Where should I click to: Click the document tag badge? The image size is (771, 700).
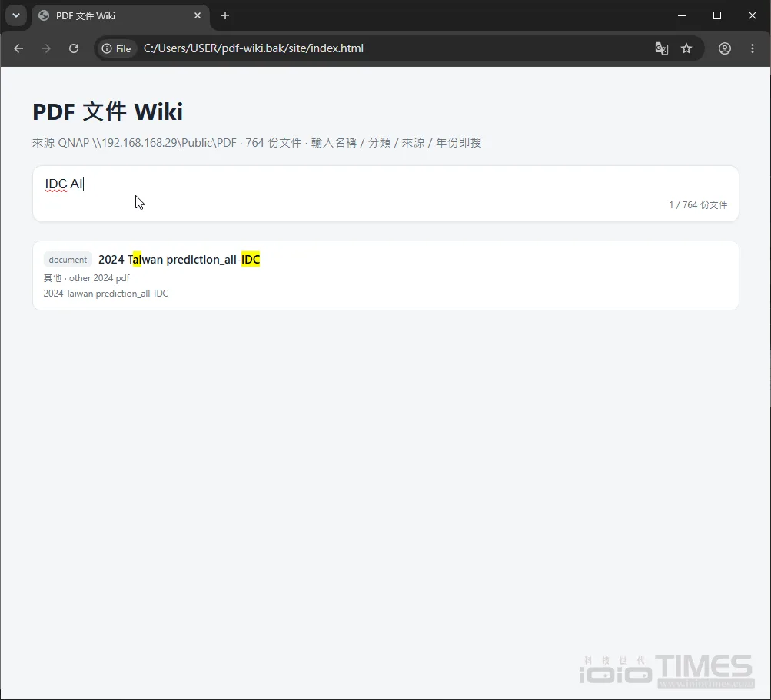[68, 260]
